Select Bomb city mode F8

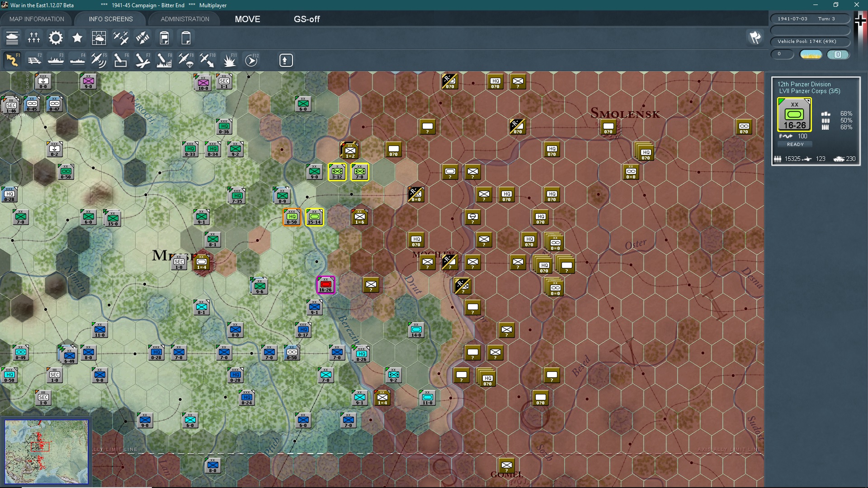(x=164, y=60)
